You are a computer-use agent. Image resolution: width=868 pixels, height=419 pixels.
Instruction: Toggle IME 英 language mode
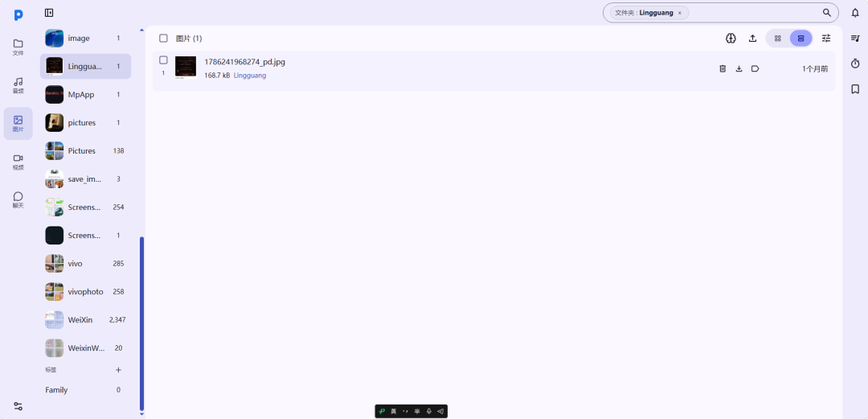[394, 411]
